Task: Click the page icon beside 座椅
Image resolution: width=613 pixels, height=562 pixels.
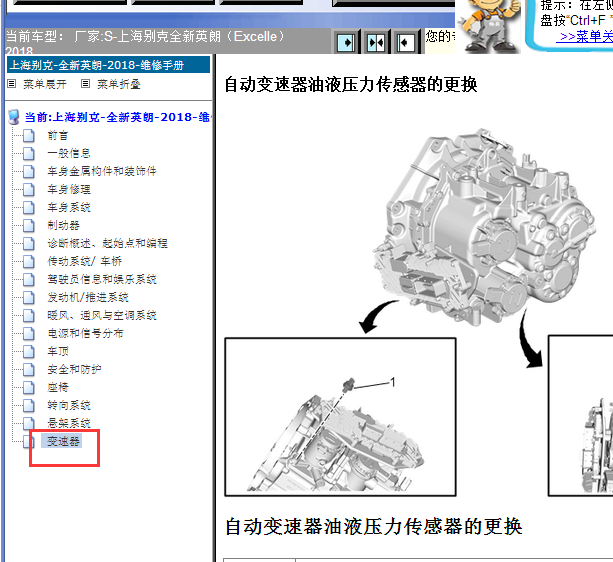Action: [29, 387]
